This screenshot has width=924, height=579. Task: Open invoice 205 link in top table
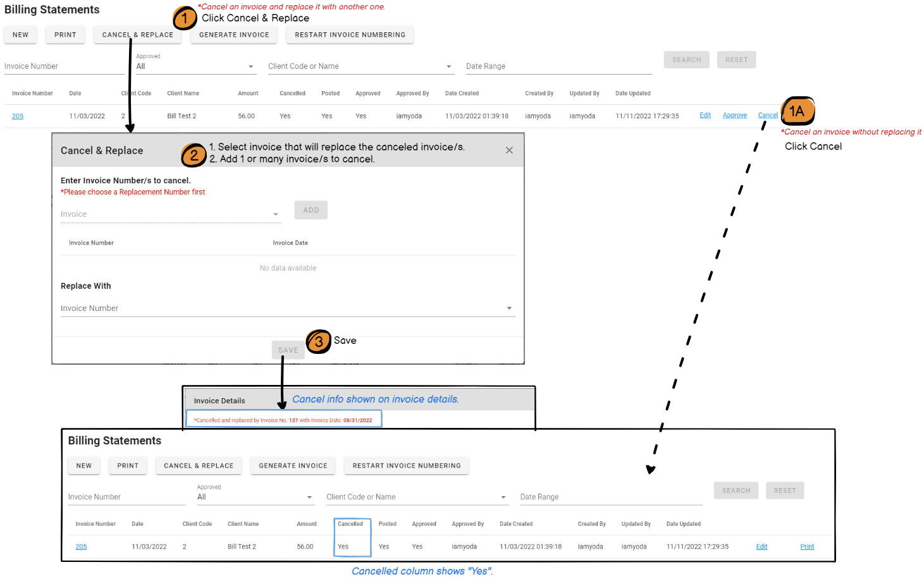tap(18, 116)
